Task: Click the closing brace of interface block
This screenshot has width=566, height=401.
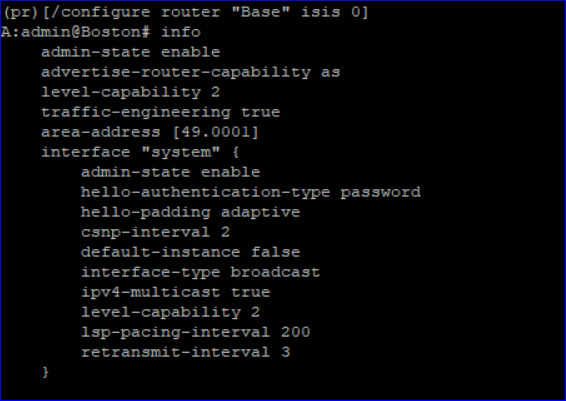Action: pos(45,372)
